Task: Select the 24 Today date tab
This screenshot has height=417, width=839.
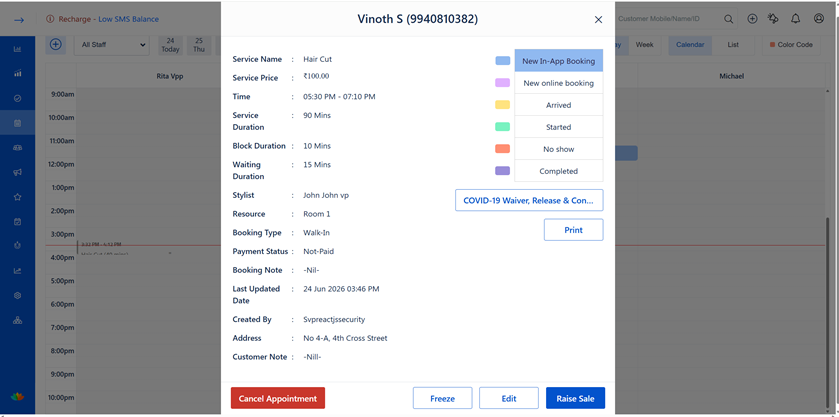Action: click(170, 45)
